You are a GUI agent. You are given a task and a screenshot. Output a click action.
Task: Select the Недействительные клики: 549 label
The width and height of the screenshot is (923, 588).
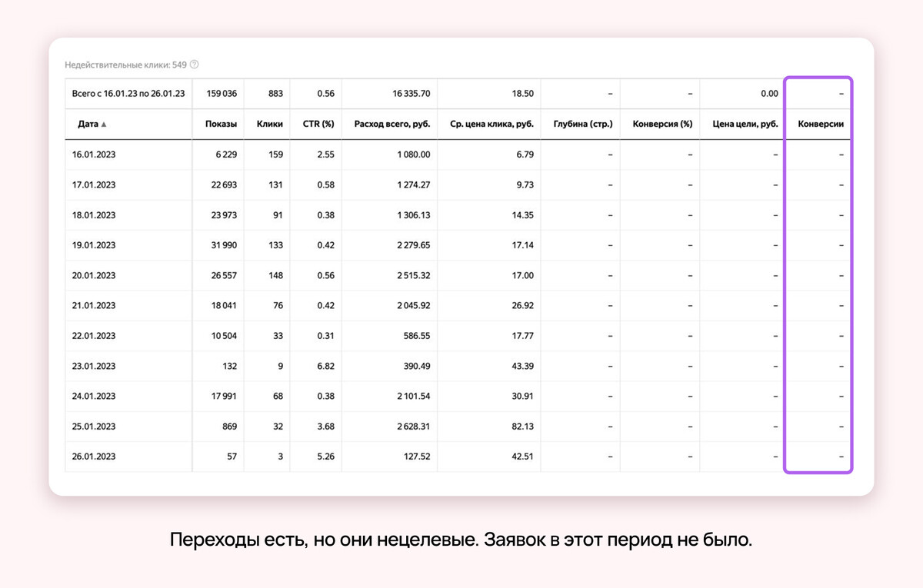pyautogui.click(x=126, y=65)
